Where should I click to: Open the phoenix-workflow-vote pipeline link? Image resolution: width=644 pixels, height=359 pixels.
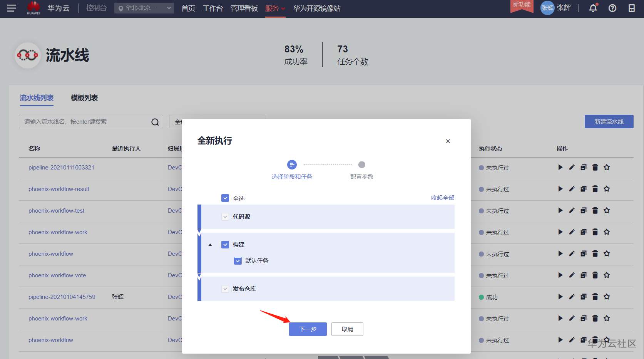(x=57, y=275)
